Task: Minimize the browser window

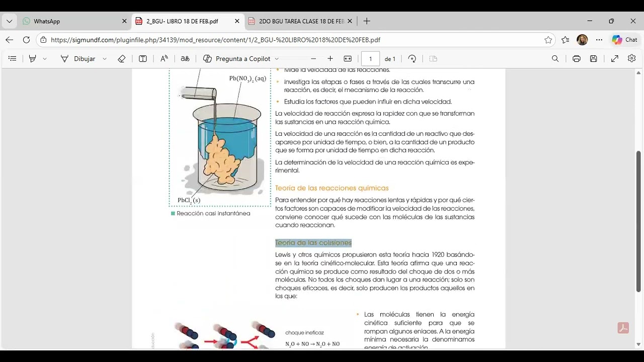Action: tap(590, 21)
